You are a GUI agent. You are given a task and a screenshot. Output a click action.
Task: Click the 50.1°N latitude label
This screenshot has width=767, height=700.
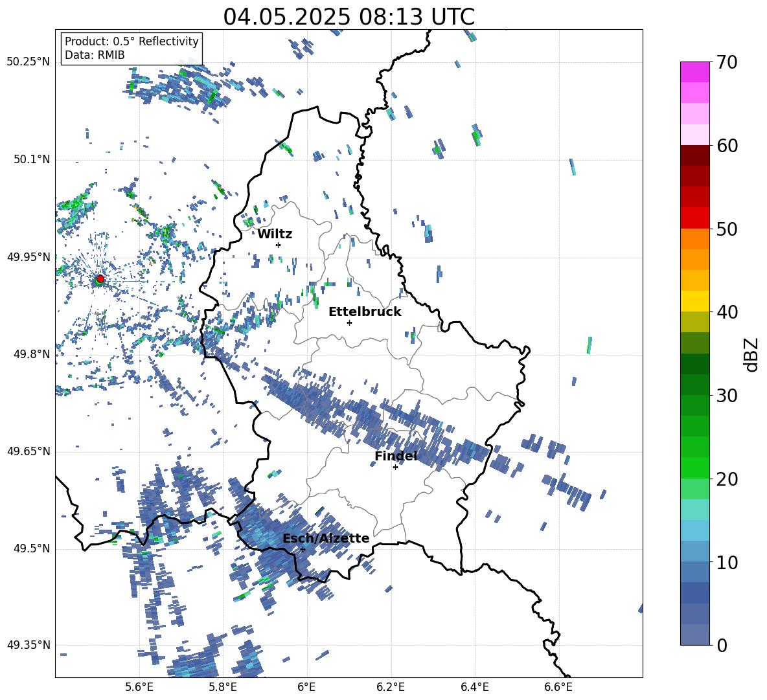pos(31,159)
